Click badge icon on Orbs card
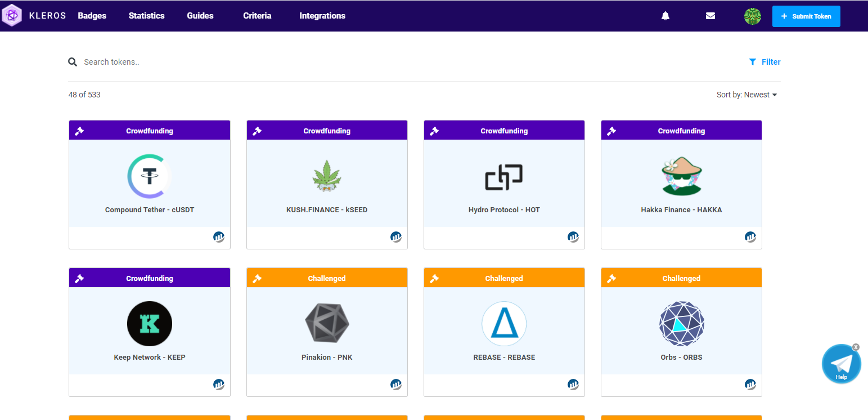 (750, 385)
